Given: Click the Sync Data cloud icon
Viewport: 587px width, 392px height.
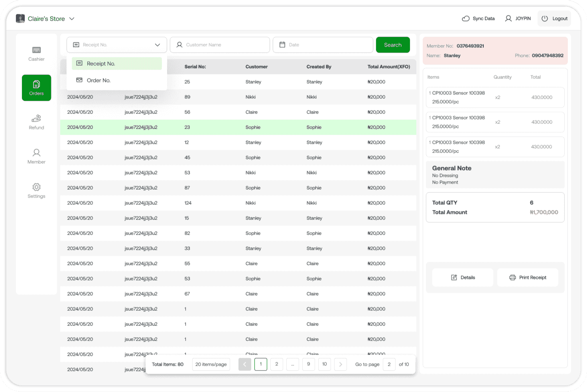Looking at the screenshot, I should point(466,18).
